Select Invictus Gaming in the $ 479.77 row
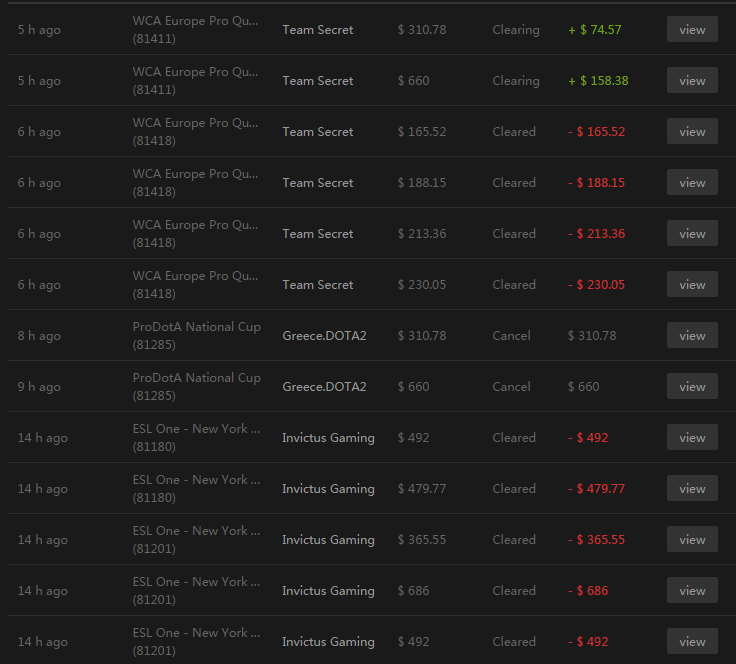This screenshot has width=736, height=664. coord(329,488)
